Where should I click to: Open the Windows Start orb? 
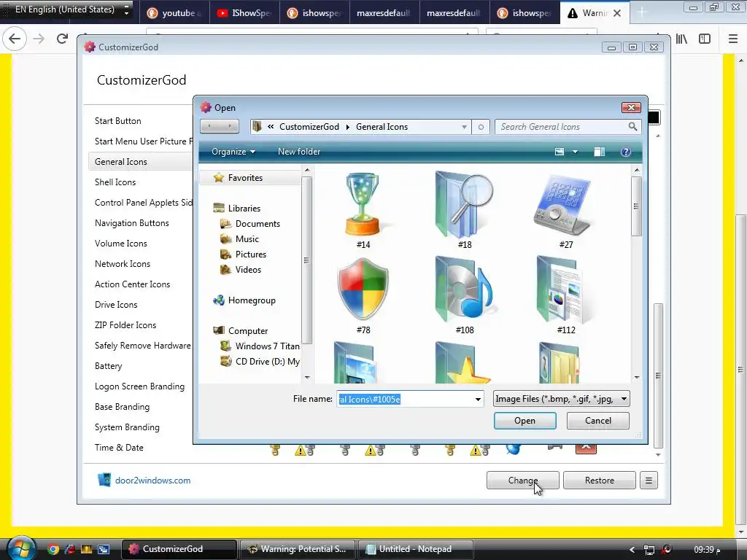coord(20,548)
